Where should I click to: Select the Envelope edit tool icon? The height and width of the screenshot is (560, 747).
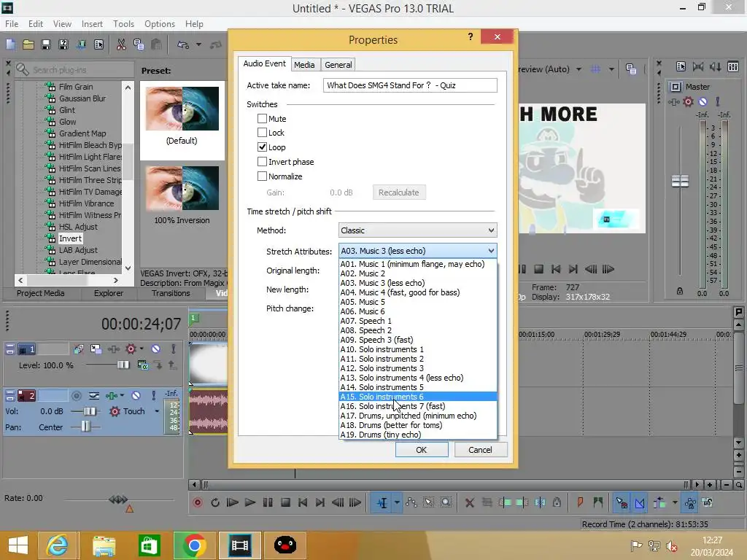click(x=411, y=502)
